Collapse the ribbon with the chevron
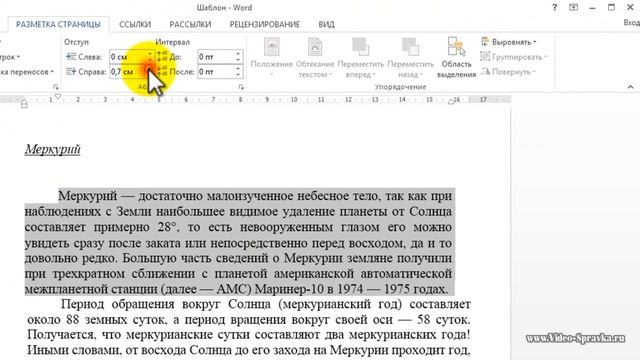The image size is (640, 360). tap(631, 87)
